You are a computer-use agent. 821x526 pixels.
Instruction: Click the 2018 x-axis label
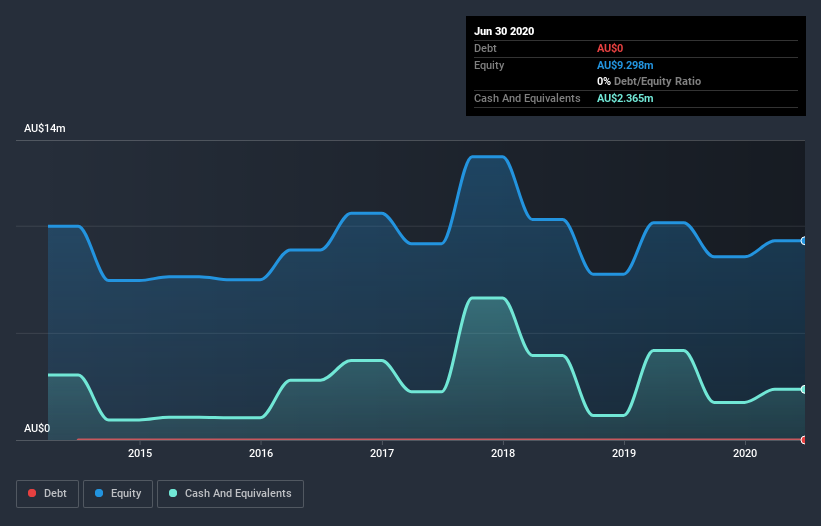pos(503,453)
